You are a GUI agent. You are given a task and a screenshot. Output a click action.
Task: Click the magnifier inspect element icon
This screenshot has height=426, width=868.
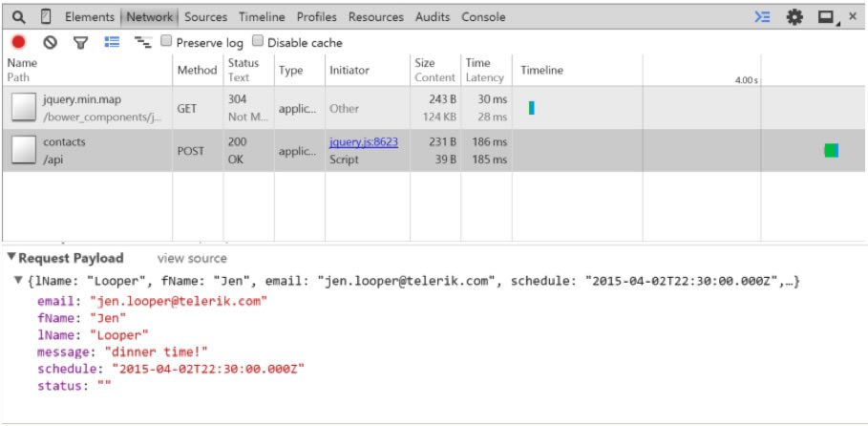pos(19,17)
